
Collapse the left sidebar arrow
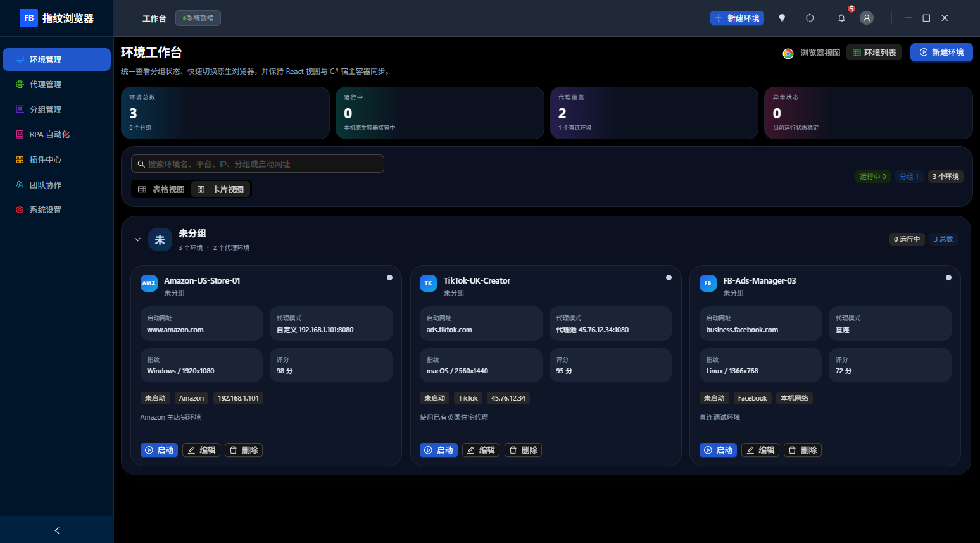tap(57, 530)
